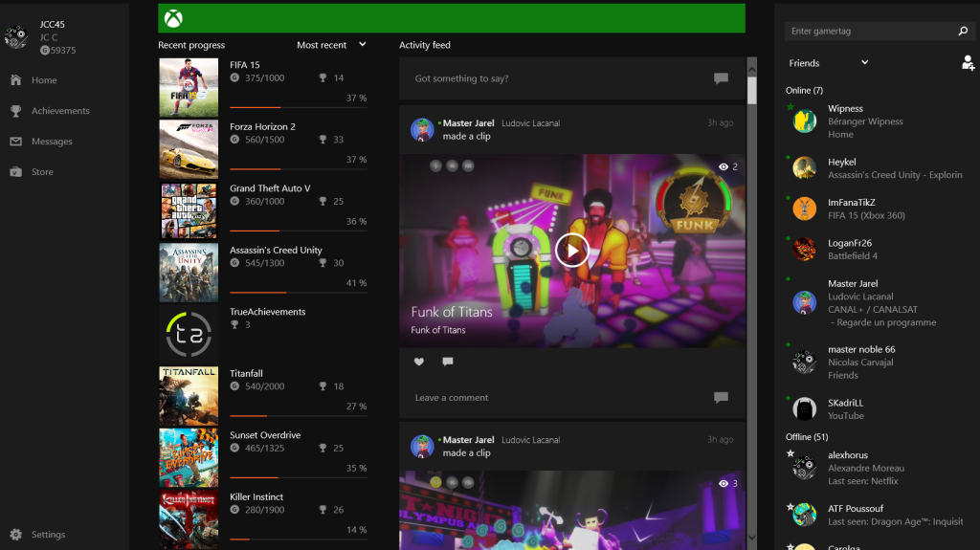This screenshot has width=980, height=550.
Task: Open Settings at bottom of sidebar
Action: [x=48, y=535]
